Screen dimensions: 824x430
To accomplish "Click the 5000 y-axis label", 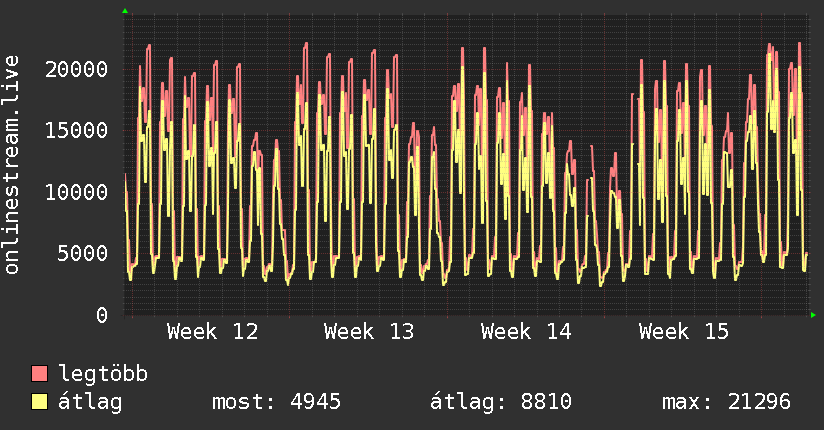I will click(x=83, y=254).
